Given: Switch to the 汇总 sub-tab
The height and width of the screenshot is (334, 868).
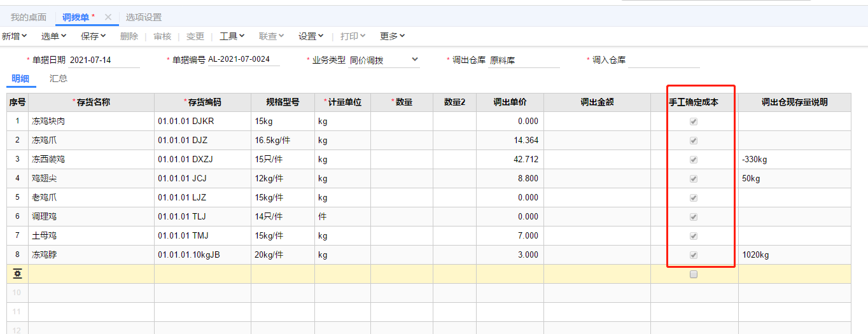Looking at the screenshot, I should coord(59,79).
